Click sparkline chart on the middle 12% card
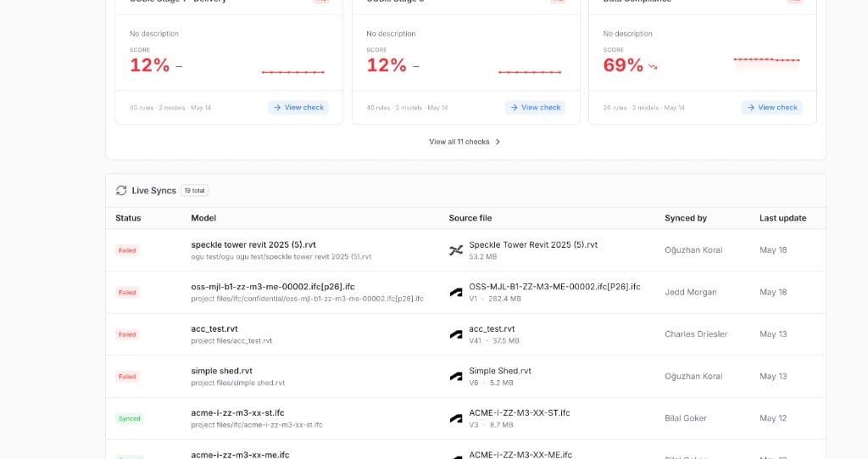Image resolution: width=868 pixels, height=459 pixels. click(530, 72)
